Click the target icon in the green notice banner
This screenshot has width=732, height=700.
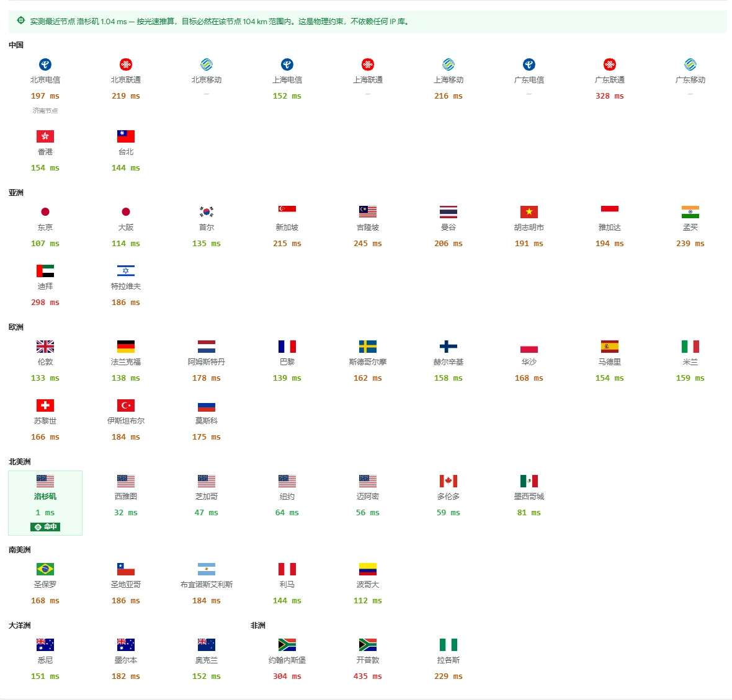(x=21, y=20)
